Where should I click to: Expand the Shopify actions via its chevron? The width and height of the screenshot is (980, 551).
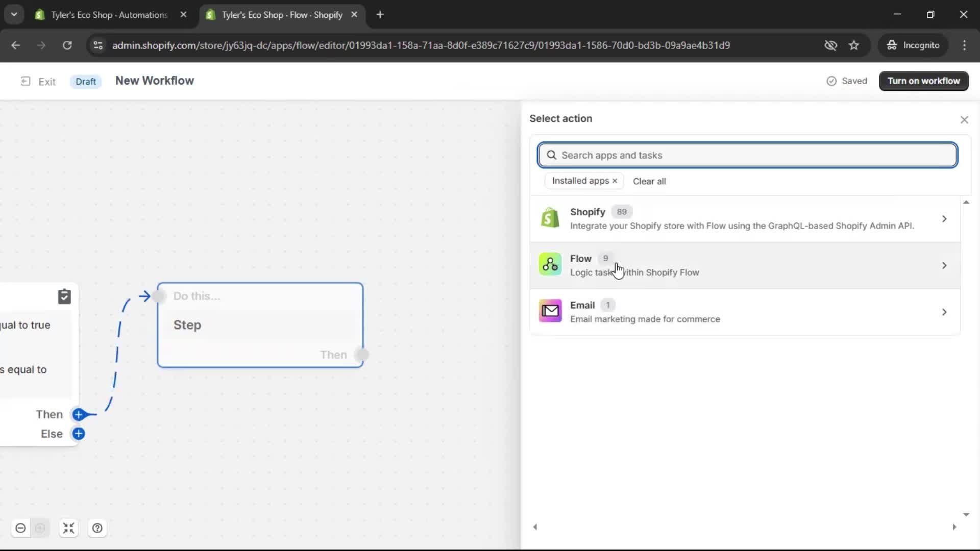[x=945, y=218]
